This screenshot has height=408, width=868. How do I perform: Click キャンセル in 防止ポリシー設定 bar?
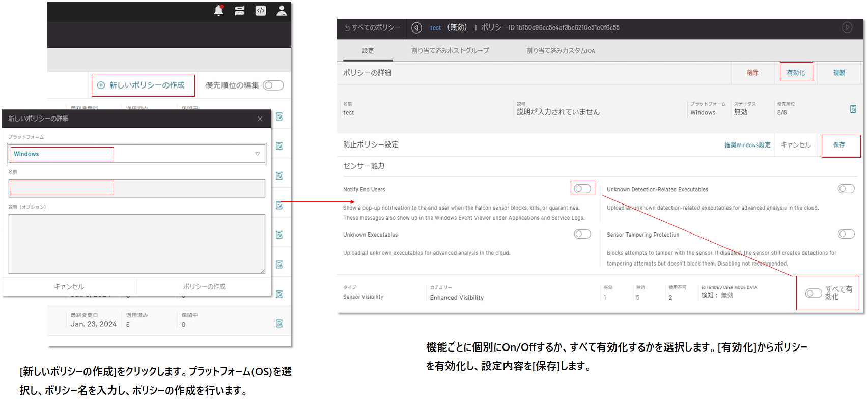click(796, 145)
